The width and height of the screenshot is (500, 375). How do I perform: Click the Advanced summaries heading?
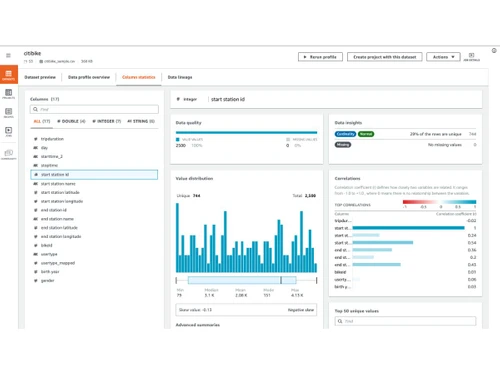point(198,325)
